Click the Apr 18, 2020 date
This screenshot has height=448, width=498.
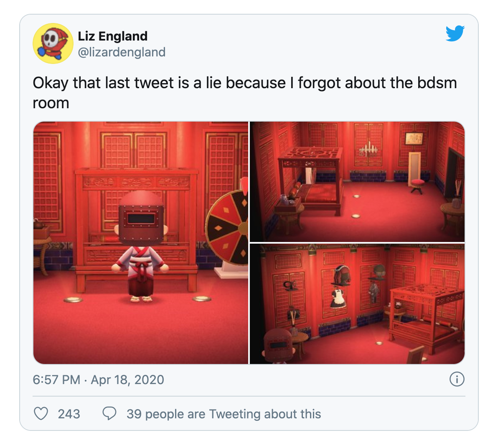[x=127, y=380]
